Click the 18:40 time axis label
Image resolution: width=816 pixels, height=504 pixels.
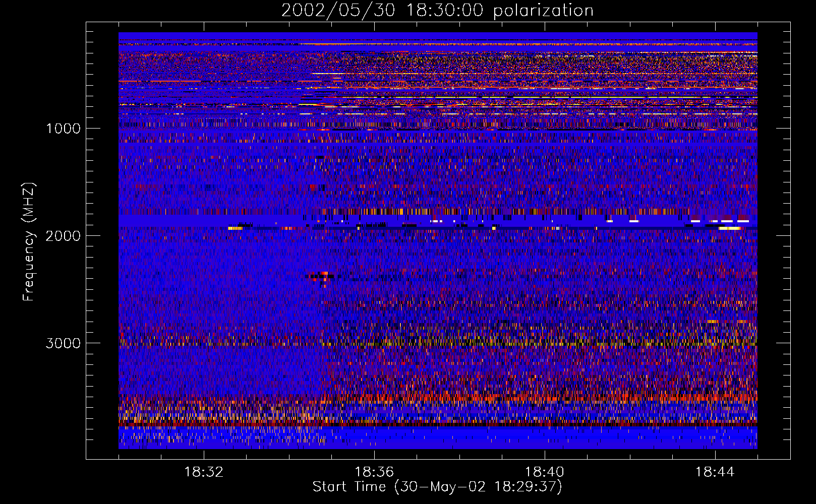click(545, 472)
